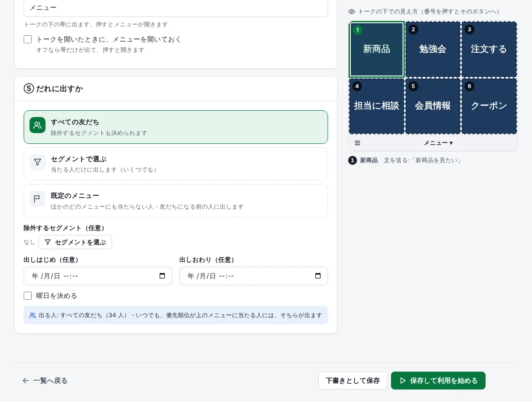Image resolution: width=532 pixels, height=402 pixels.
Task: Open calendar picker in 出しおわり field
Action: click(x=318, y=276)
